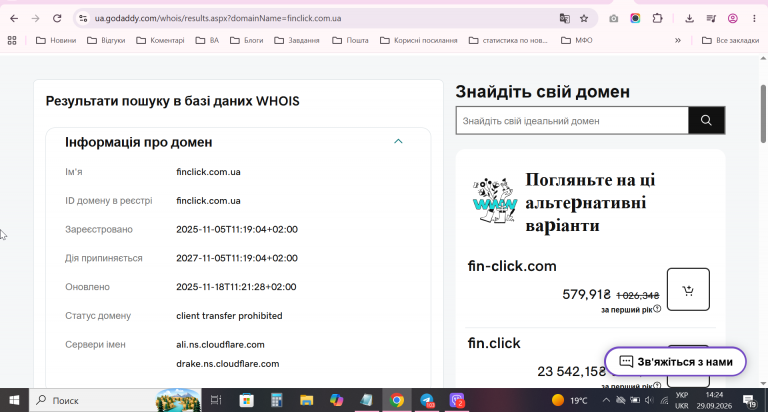Open Windows Start menu
768x412 pixels.
point(14,400)
